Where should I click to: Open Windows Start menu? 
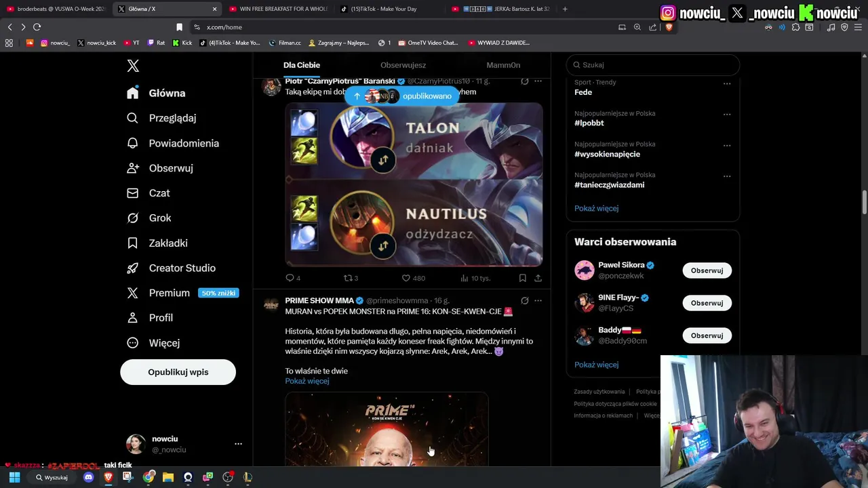[x=14, y=477]
